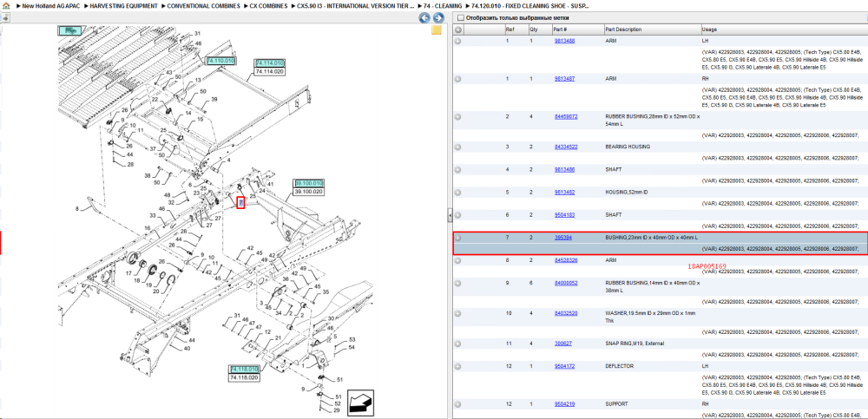Open CONVENTIONAL COMBINES breadcrumb
The width and height of the screenshot is (868, 419).
(x=204, y=5)
